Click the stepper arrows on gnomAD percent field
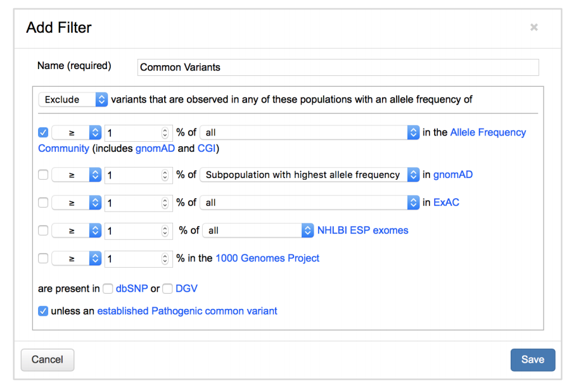This screenshot has height=390, width=588. (x=165, y=175)
